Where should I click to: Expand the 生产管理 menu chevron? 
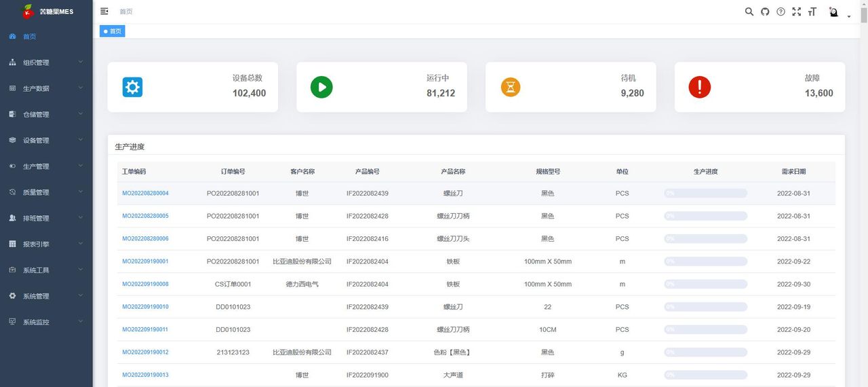click(81, 166)
